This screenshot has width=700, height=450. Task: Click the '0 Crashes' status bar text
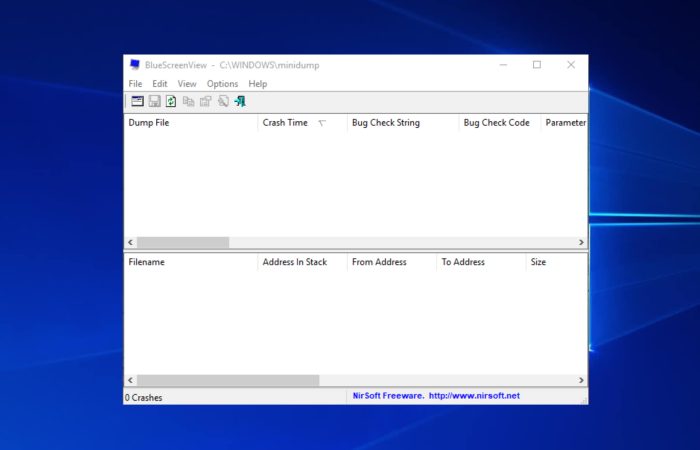coord(143,398)
